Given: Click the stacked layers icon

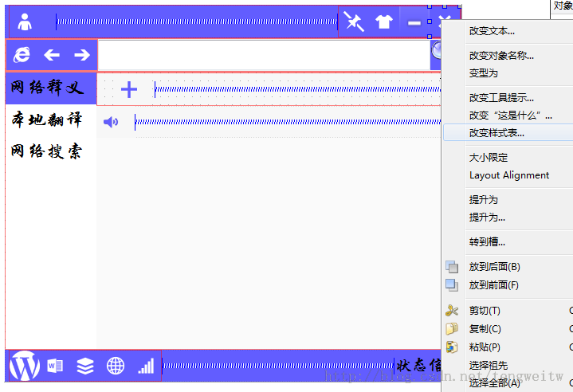Looking at the screenshot, I should (x=85, y=366).
